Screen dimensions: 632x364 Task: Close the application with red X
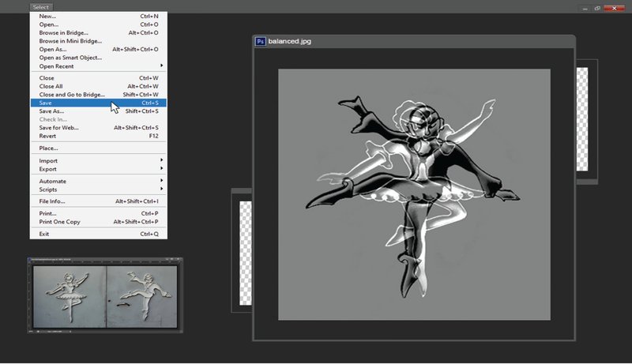tap(615, 8)
